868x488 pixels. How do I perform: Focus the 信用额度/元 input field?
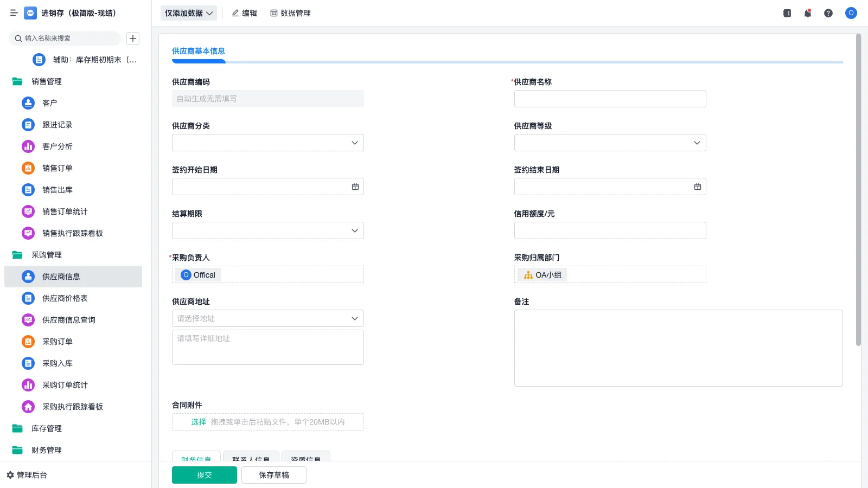tap(610, 230)
